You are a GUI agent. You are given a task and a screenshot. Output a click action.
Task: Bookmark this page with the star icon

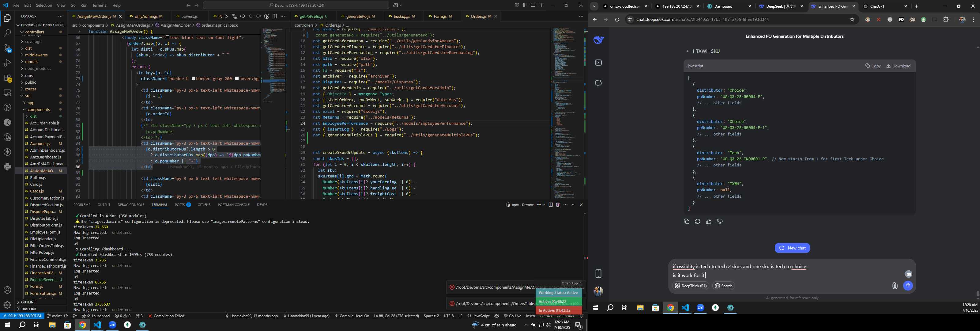(x=852, y=19)
